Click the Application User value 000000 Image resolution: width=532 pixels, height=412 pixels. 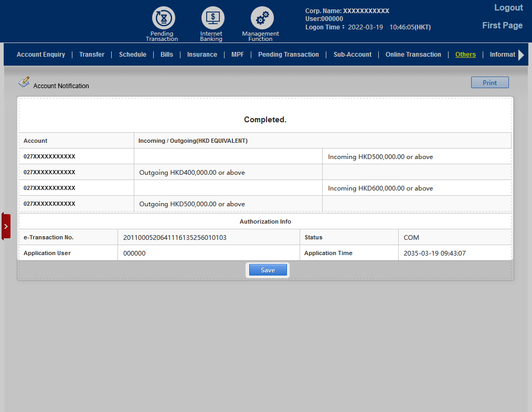[134, 253]
